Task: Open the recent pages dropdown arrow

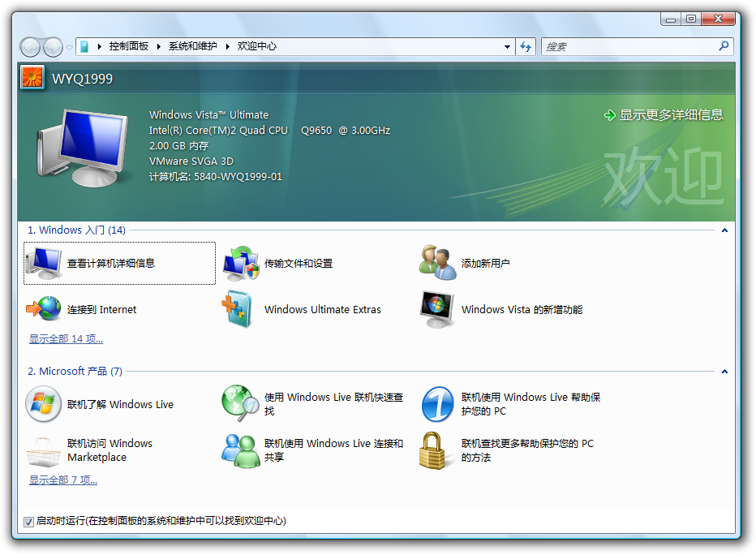Action: coord(70,47)
